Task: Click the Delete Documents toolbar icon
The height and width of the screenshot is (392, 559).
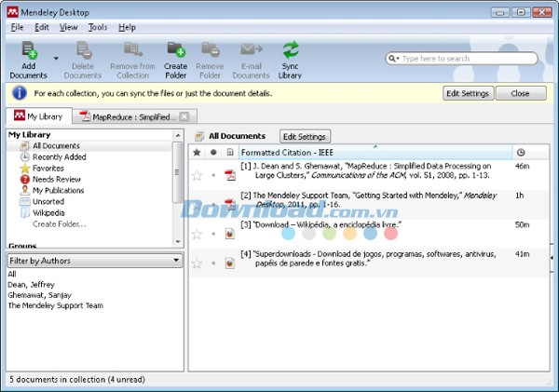Action: point(84,50)
